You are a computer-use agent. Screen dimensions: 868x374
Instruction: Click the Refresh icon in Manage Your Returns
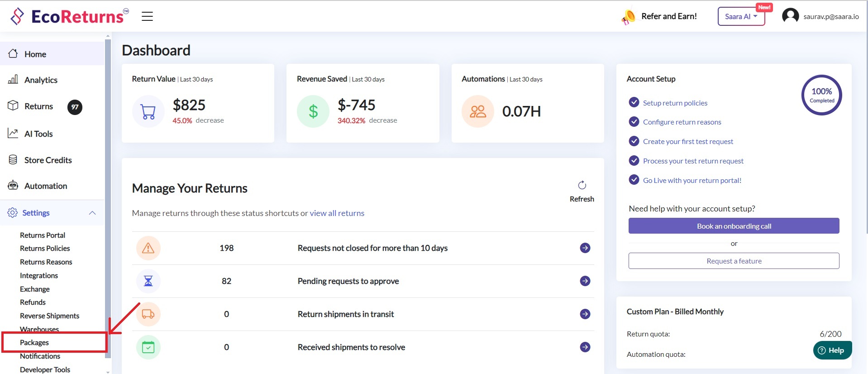[582, 185]
